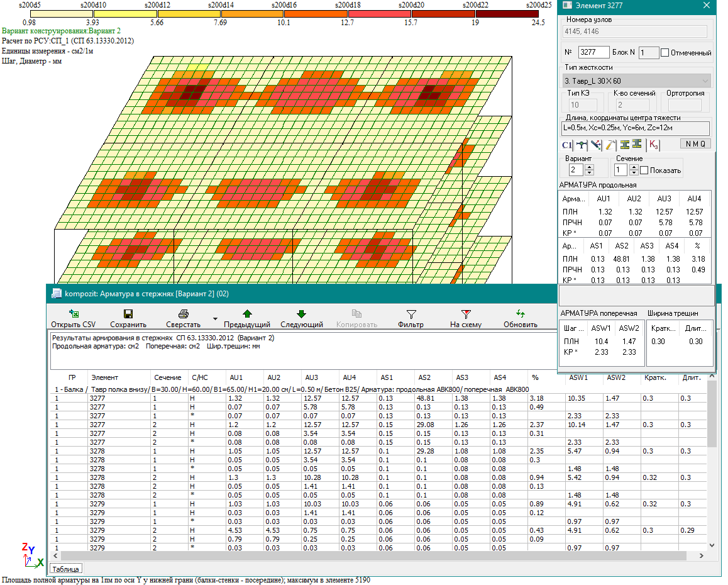Refresh the table using Обновить
The height and width of the screenshot is (585, 728).
coord(520,313)
